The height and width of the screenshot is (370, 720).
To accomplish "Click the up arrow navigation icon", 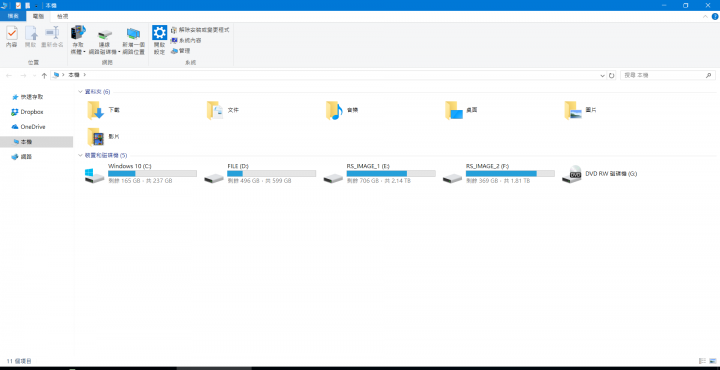I will click(44, 75).
